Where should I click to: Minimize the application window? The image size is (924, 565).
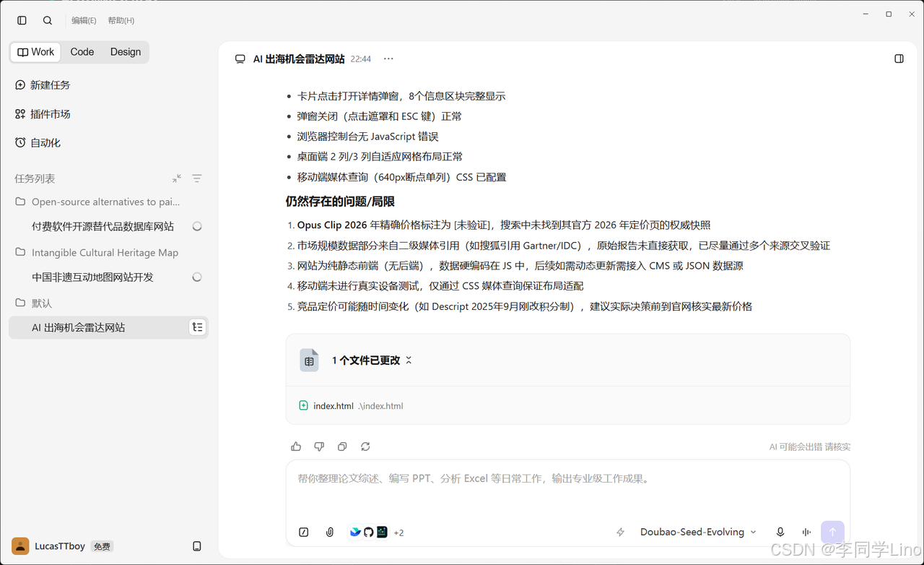pyautogui.click(x=867, y=14)
